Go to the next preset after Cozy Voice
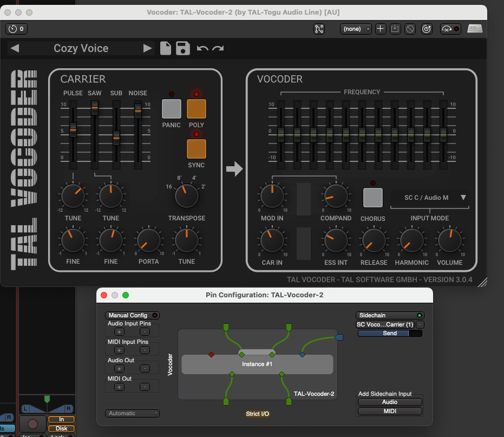Image resolution: width=504 pixels, height=437 pixels. (147, 48)
